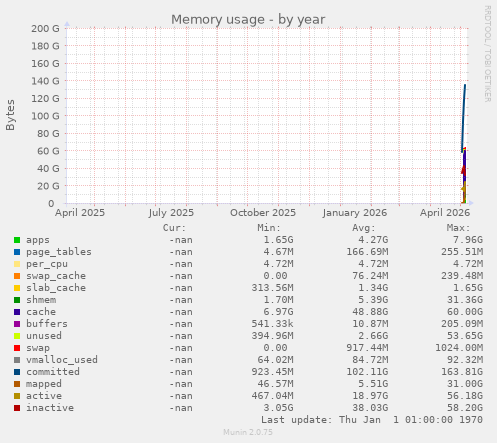Image resolution: width=497 pixels, height=443 pixels.
Task: Click the chart title 'Memory usage - by year'
Action: coord(248,19)
